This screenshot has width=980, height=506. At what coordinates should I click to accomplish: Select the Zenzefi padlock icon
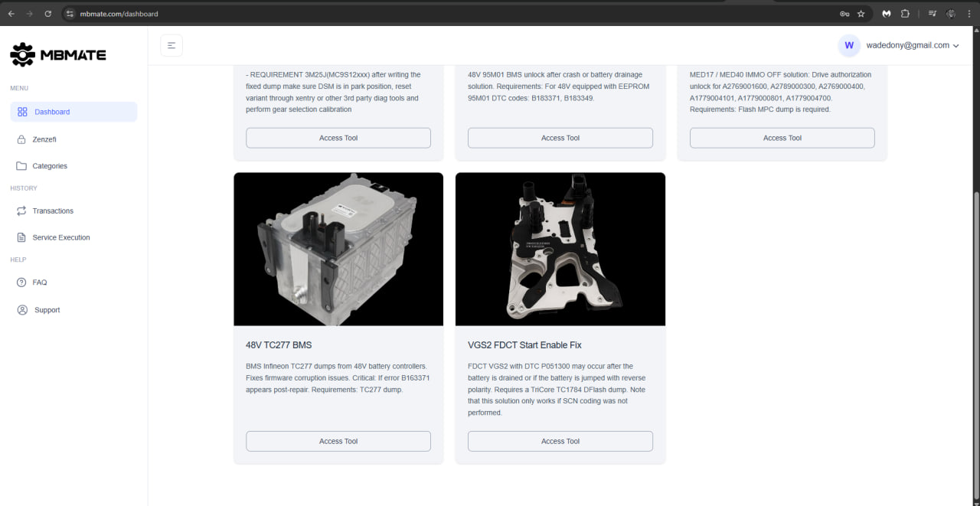pos(21,139)
